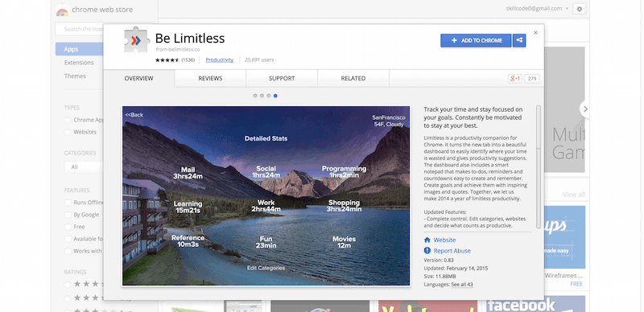The height and width of the screenshot is (312, 644).
Task: Click the Learning 15m21s stat
Action: [188, 207]
